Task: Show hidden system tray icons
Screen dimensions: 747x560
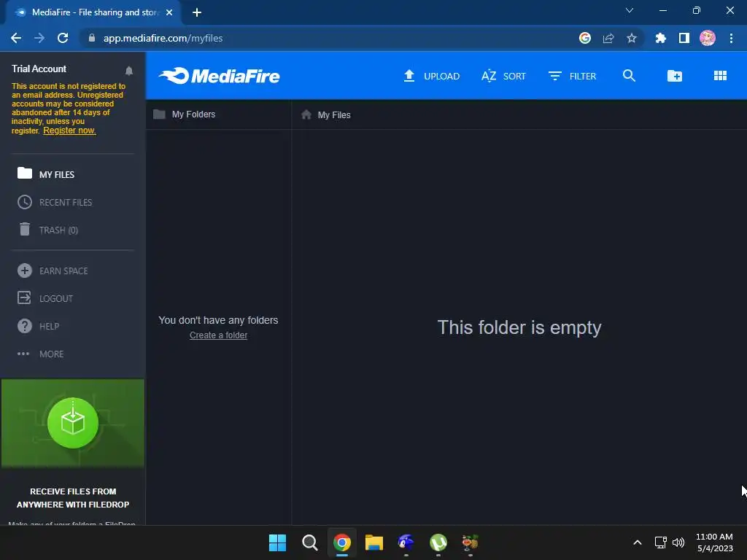Action: (x=638, y=542)
